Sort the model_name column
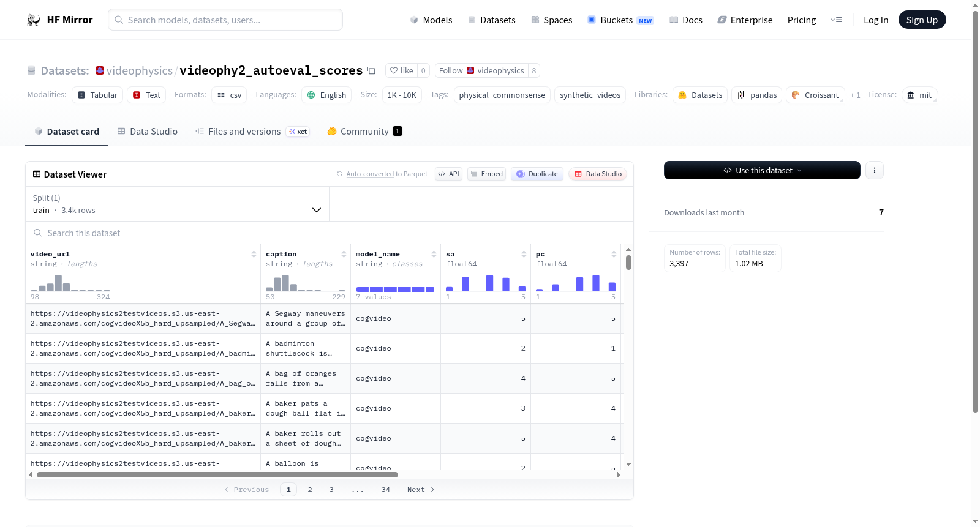980x527 pixels. (x=434, y=254)
